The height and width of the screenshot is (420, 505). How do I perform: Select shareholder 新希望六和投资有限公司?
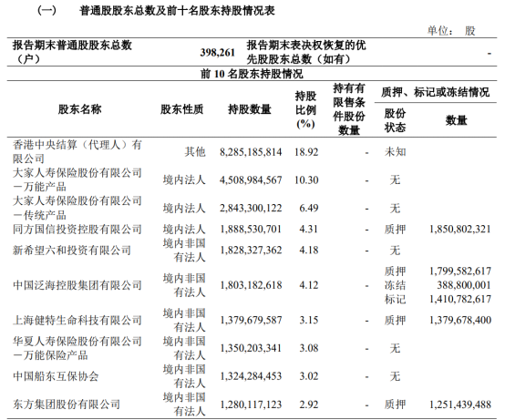coord(72,251)
